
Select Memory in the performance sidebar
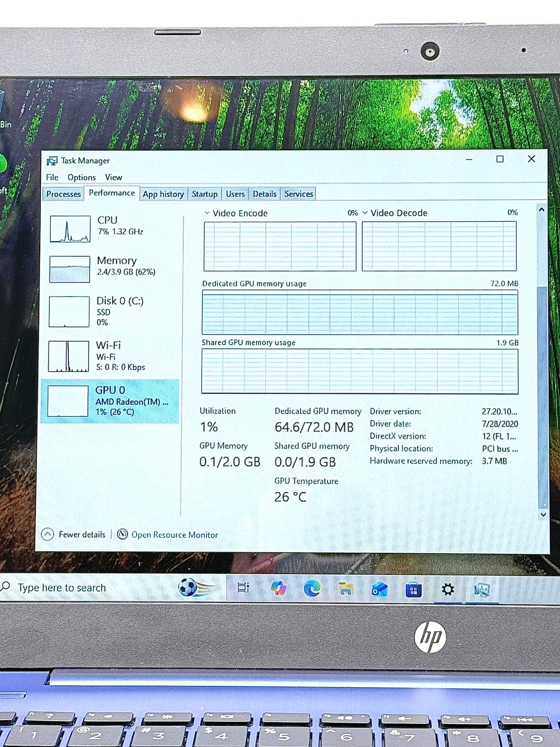click(x=111, y=269)
